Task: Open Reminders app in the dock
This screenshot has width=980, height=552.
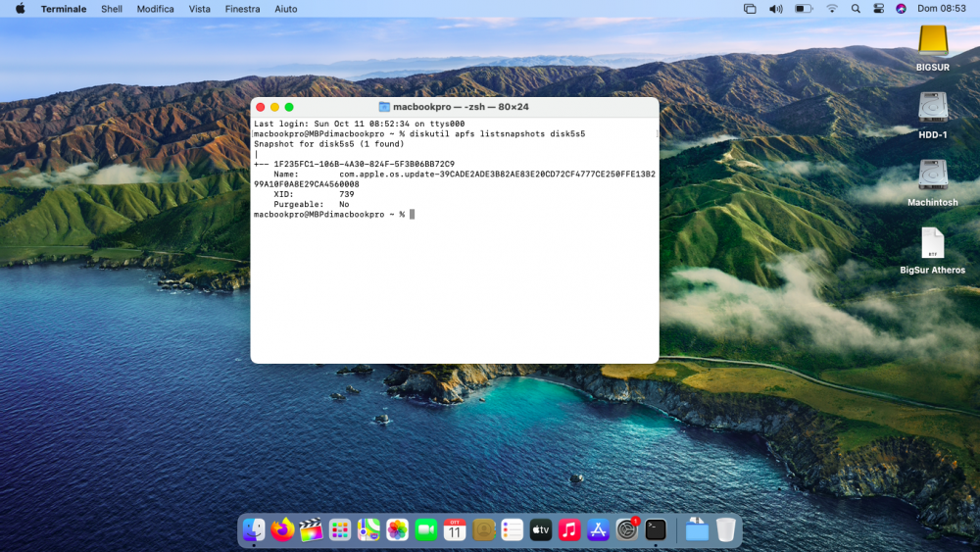Action: (512, 530)
